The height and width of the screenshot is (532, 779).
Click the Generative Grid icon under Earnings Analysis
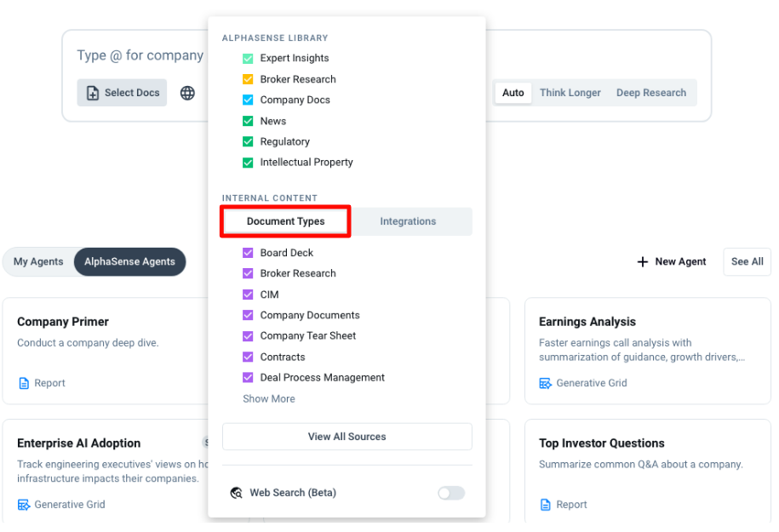546,383
